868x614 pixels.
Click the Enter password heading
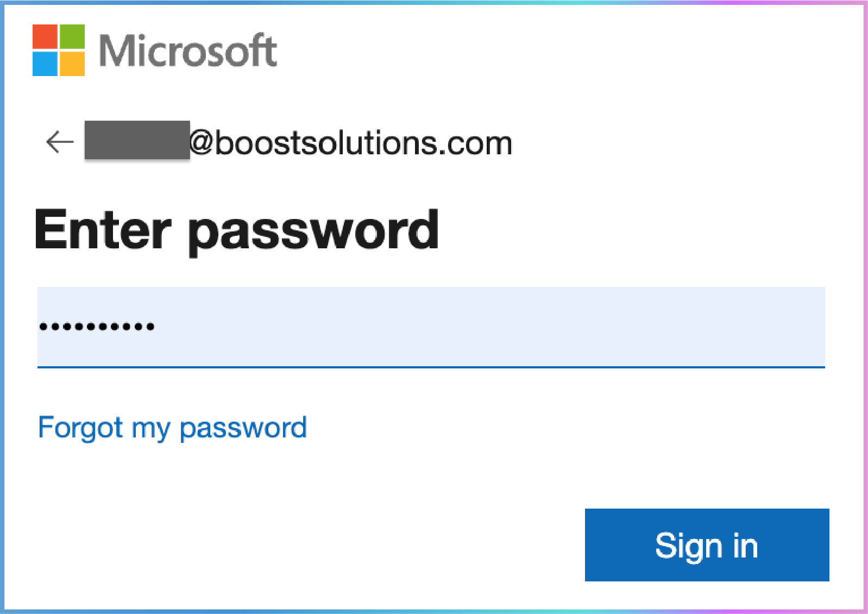(x=237, y=231)
